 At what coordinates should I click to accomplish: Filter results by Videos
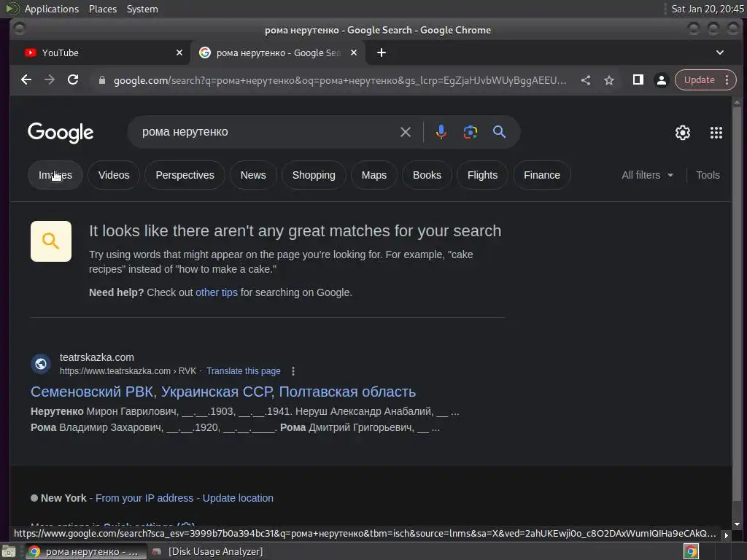click(x=114, y=175)
